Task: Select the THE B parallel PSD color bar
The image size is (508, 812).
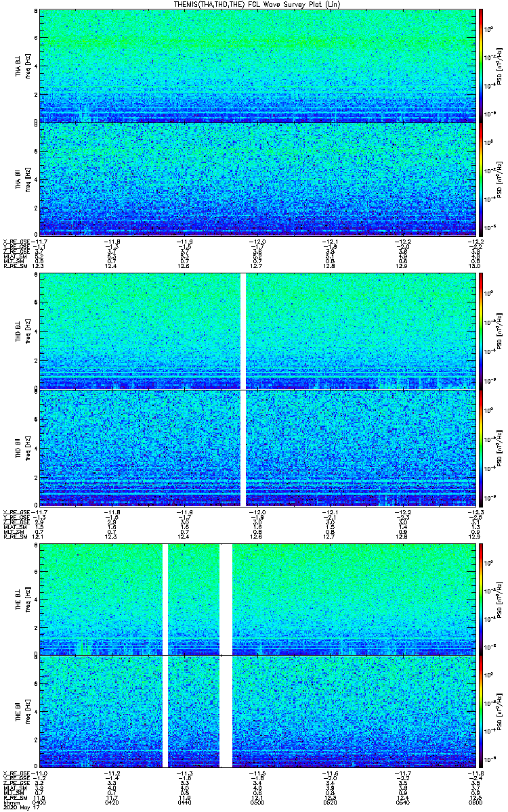Action: pos(482,712)
